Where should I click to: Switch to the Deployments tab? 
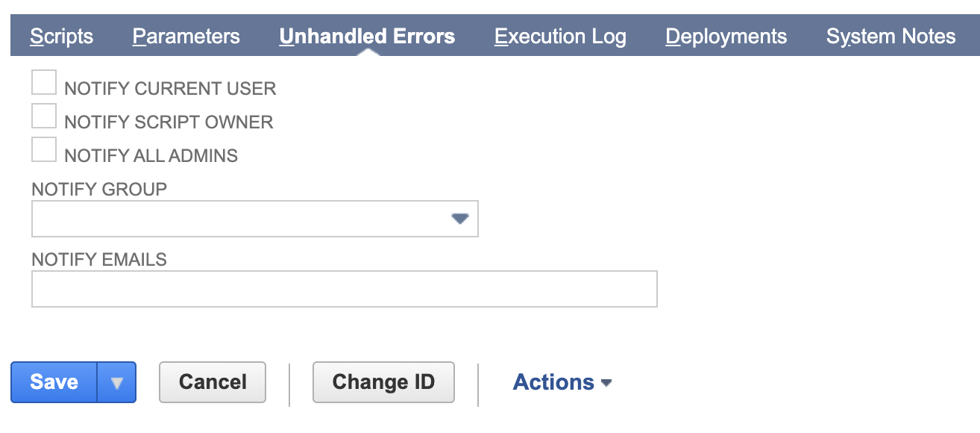tap(726, 35)
